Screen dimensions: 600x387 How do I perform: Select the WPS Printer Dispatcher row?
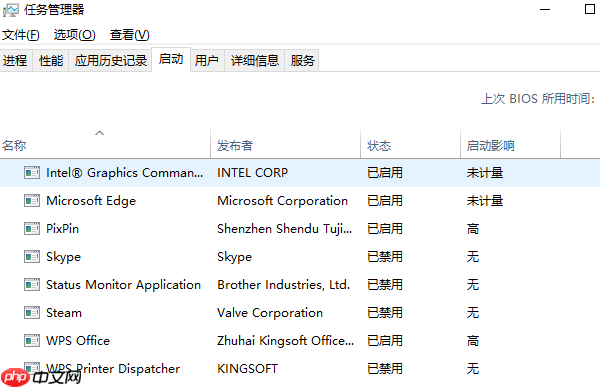tap(300, 369)
